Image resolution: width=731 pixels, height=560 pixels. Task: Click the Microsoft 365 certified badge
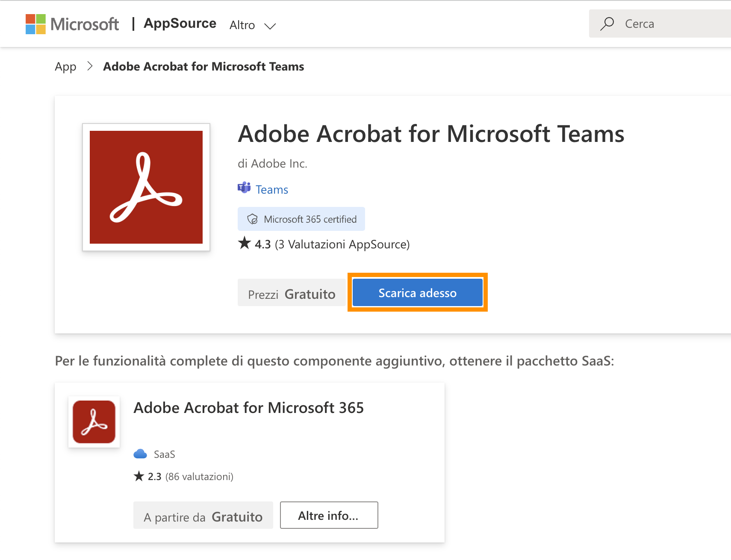[301, 219]
